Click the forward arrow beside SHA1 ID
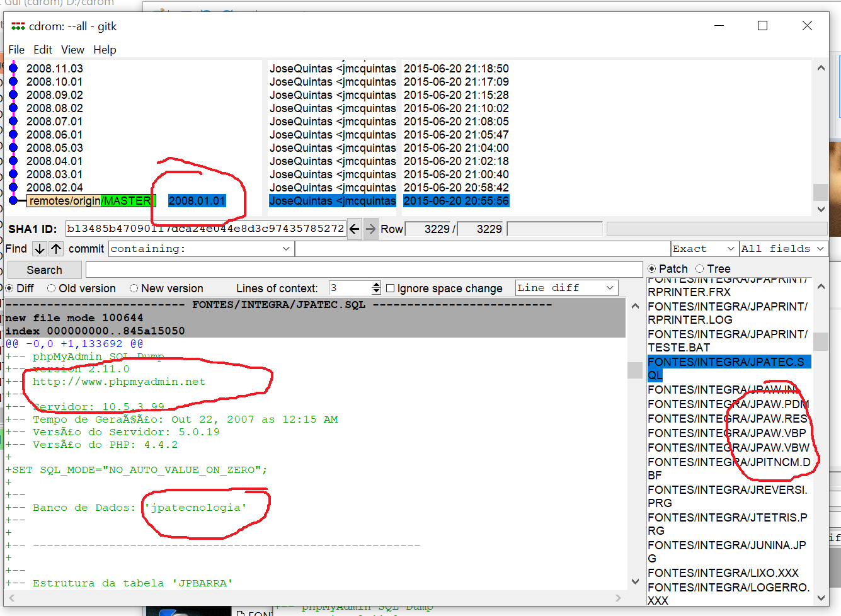The width and height of the screenshot is (841, 616). [x=371, y=229]
